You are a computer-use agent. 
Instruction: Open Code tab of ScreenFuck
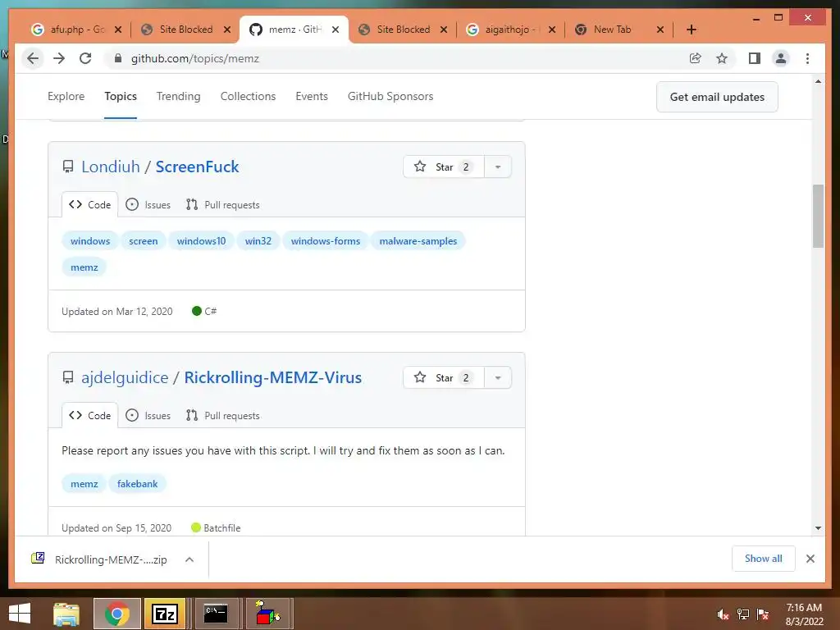[90, 204]
